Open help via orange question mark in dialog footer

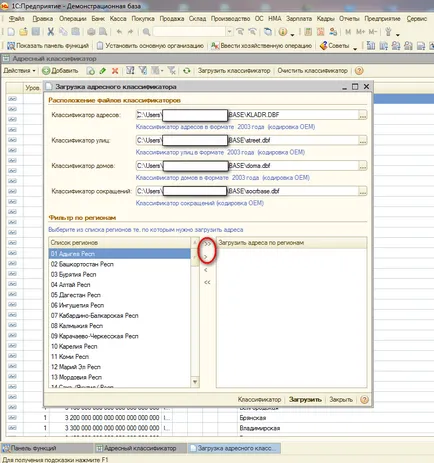pos(364,399)
